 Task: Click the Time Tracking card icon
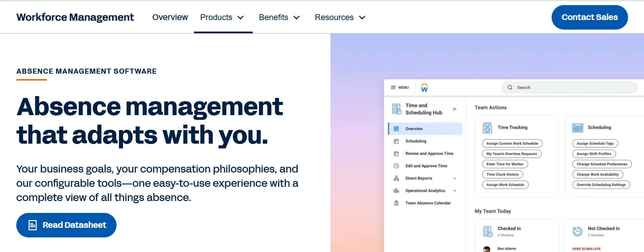coord(487,128)
